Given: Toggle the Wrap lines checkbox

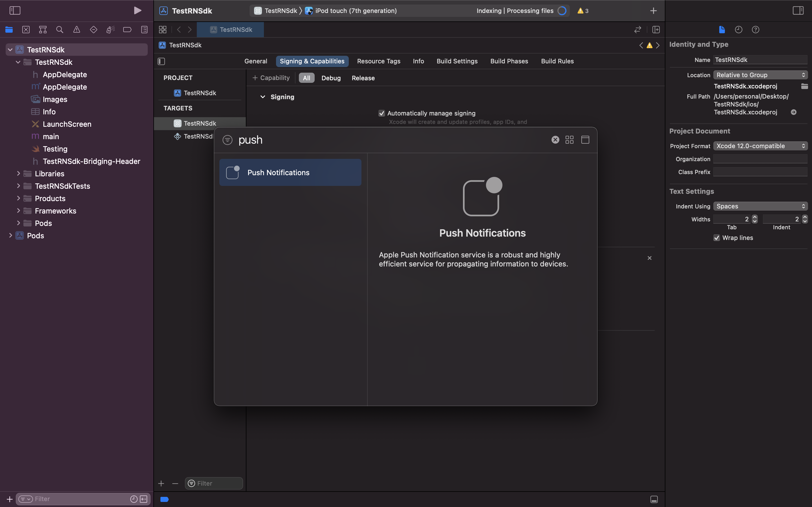Looking at the screenshot, I should 717,238.
